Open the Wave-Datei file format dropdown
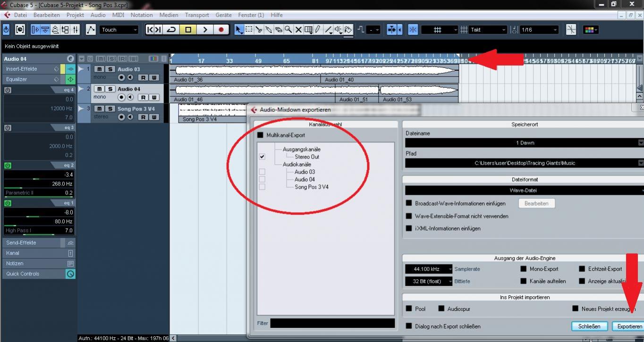 pos(524,191)
